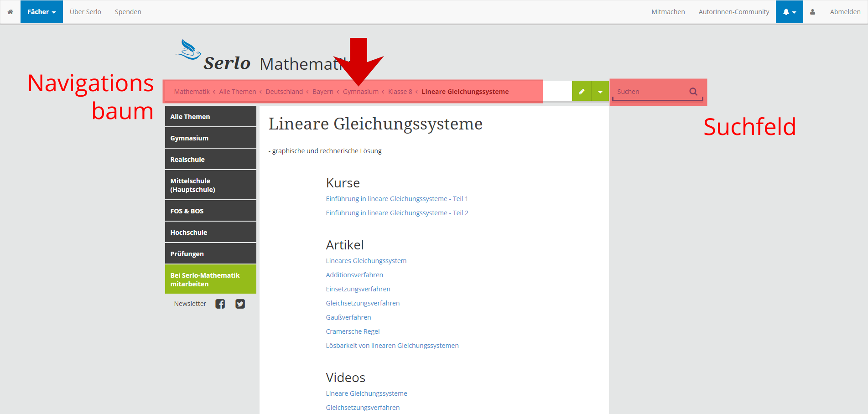The image size is (868, 414).
Task: Open article Einsetzungsverfahren
Action: pos(358,289)
